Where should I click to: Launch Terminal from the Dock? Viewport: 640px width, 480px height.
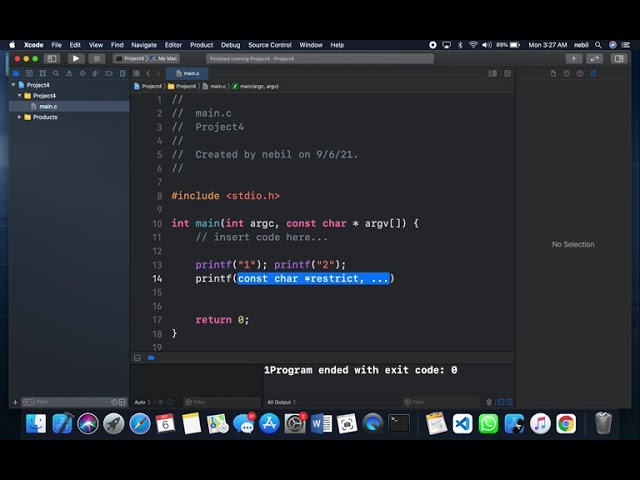pos(399,424)
